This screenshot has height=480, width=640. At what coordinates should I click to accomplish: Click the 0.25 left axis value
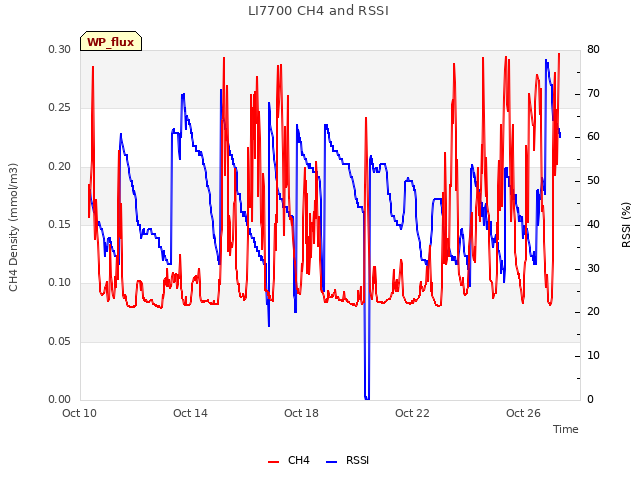(60, 108)
